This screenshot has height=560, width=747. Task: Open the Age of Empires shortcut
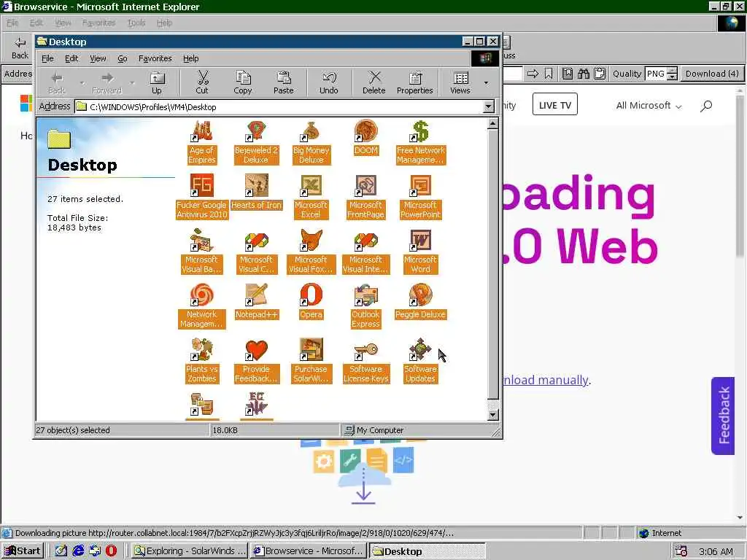pos(201,142)
